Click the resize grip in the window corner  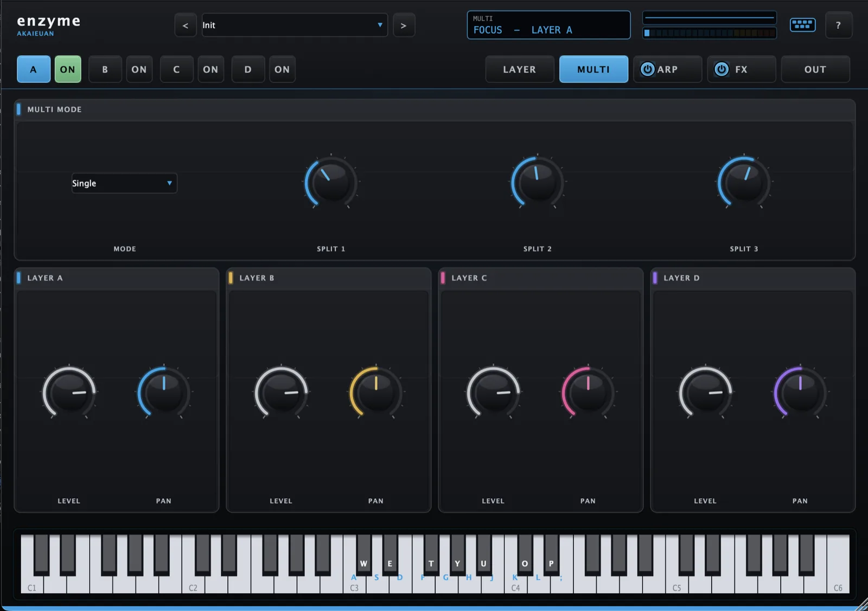pyautogui.click(x=861, y=604)
